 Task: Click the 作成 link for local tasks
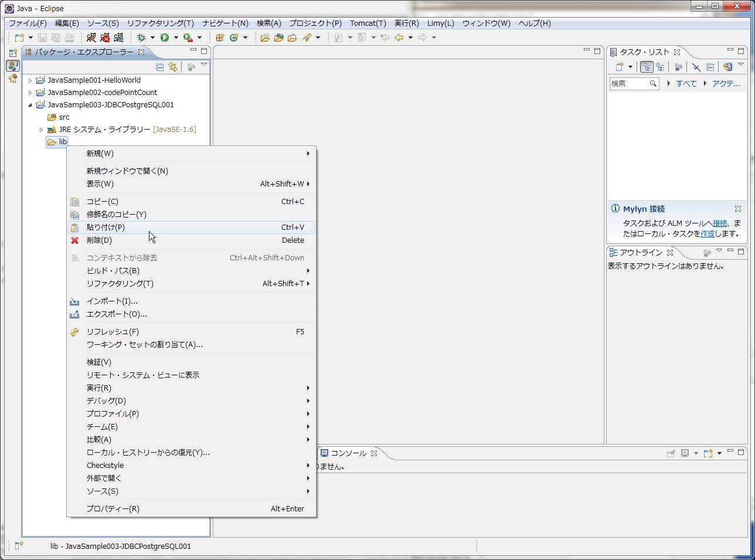[x=707, y=233]
